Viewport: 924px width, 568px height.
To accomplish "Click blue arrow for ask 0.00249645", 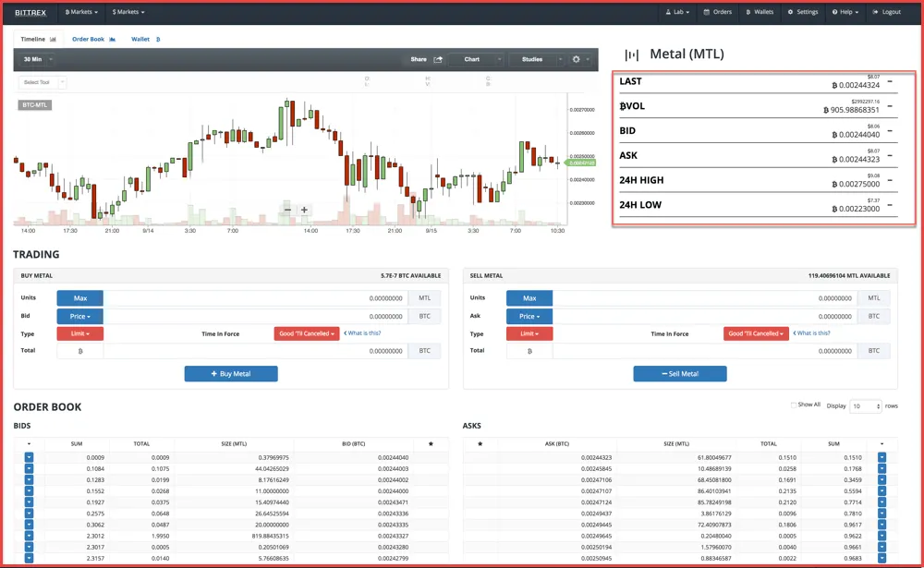I will pos(881,536).
